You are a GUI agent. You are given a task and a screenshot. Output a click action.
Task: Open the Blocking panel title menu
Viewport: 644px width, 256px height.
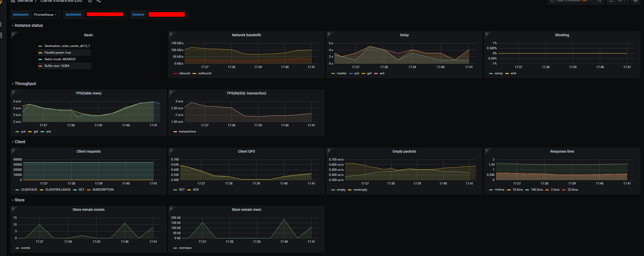562,35
